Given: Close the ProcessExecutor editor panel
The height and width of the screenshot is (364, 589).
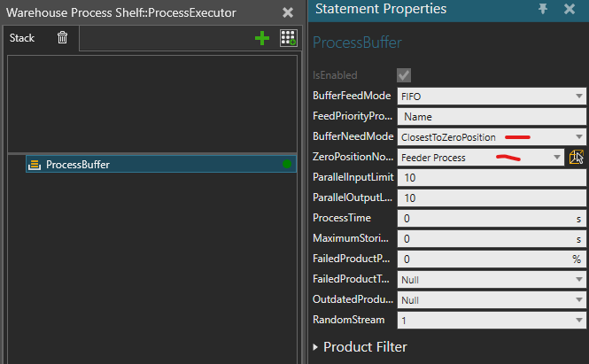Looking at the screenshot, I should point(288,12).
